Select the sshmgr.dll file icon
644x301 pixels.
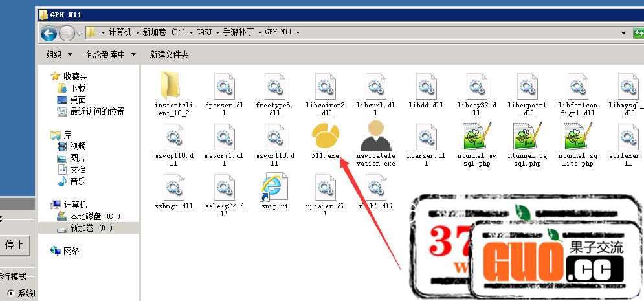[x=173, y=190]
